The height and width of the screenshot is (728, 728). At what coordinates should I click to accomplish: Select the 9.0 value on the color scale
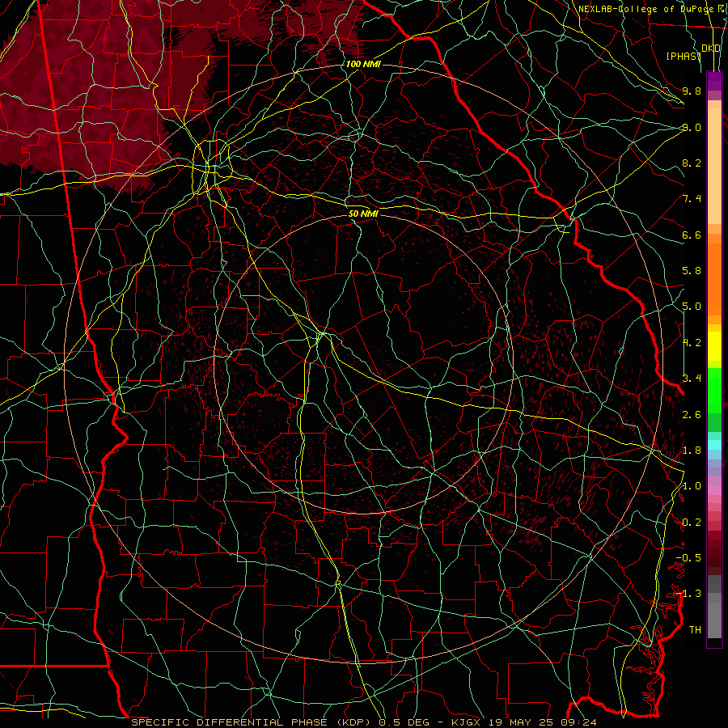point(692,127)
